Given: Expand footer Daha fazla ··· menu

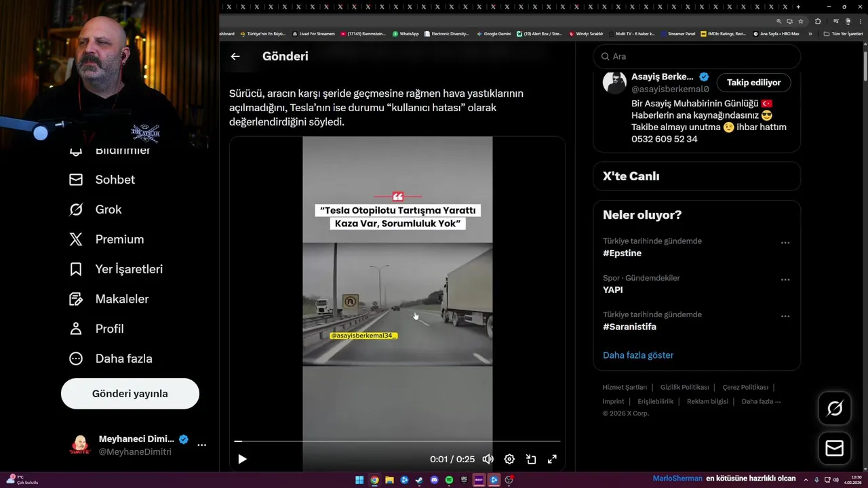Looking at the screenshot, I should [761, 401].
